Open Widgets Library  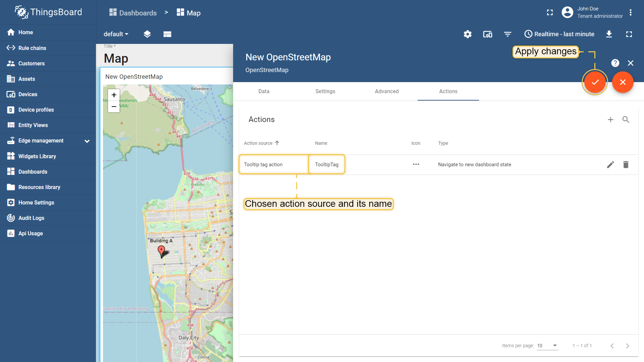pyautogui.click(x=48, y=156)
